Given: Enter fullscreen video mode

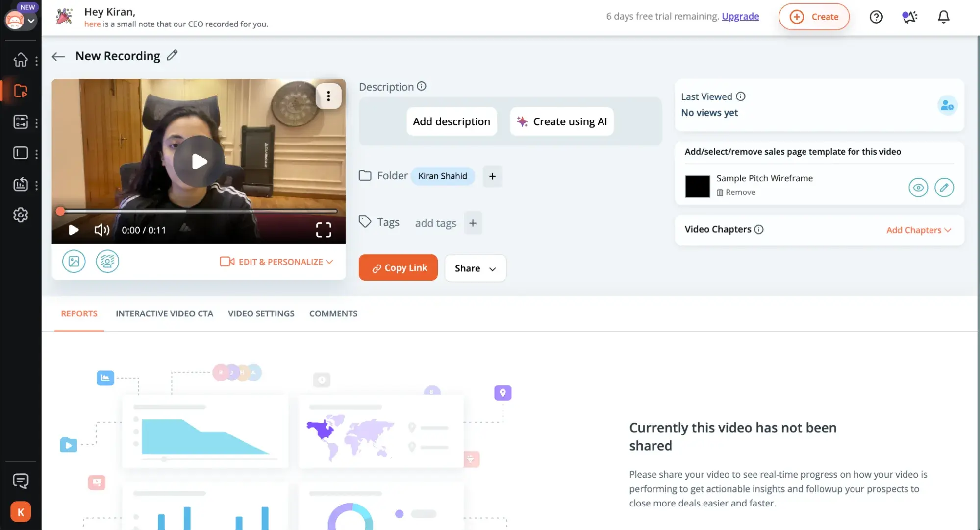Looking at the screenshot, I should click(324, 230).
